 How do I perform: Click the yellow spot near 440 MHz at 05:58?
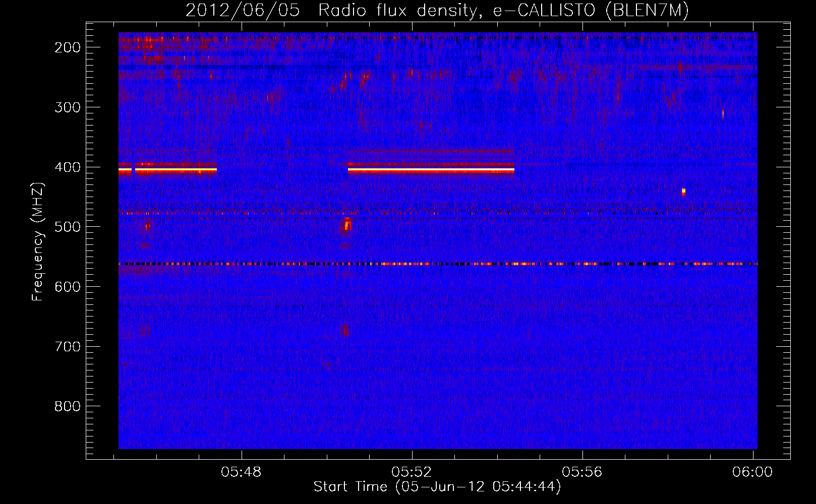pyautogui.click(x=683, y=192)
